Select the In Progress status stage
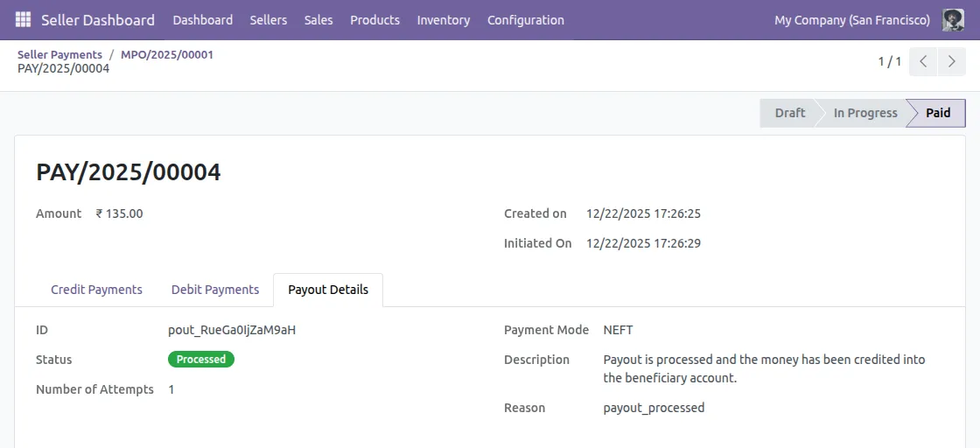 tap(865, 113)
